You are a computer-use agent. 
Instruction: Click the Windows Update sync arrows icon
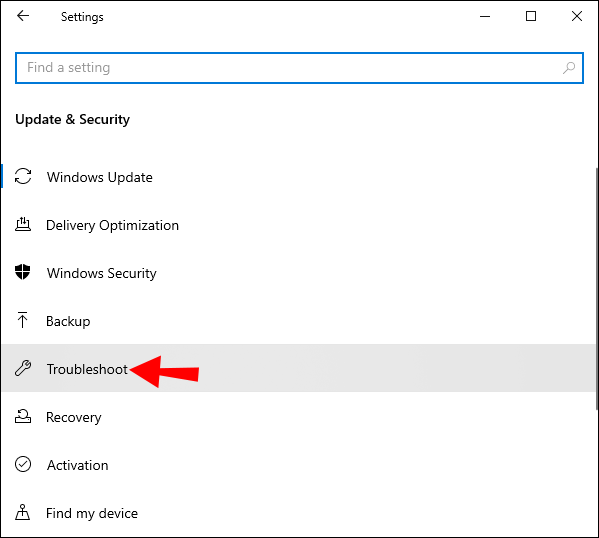(23, 177)
